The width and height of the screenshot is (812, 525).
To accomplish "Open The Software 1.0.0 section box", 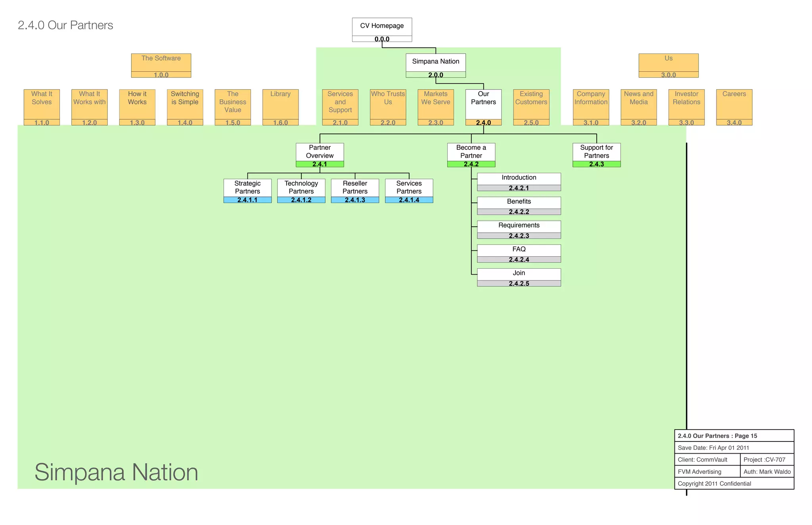I will pyautogui.click(x=161, y=65).
